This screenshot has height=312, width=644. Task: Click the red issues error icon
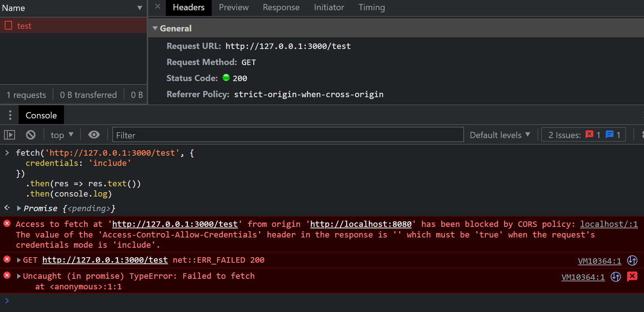(x=589, y=134)
